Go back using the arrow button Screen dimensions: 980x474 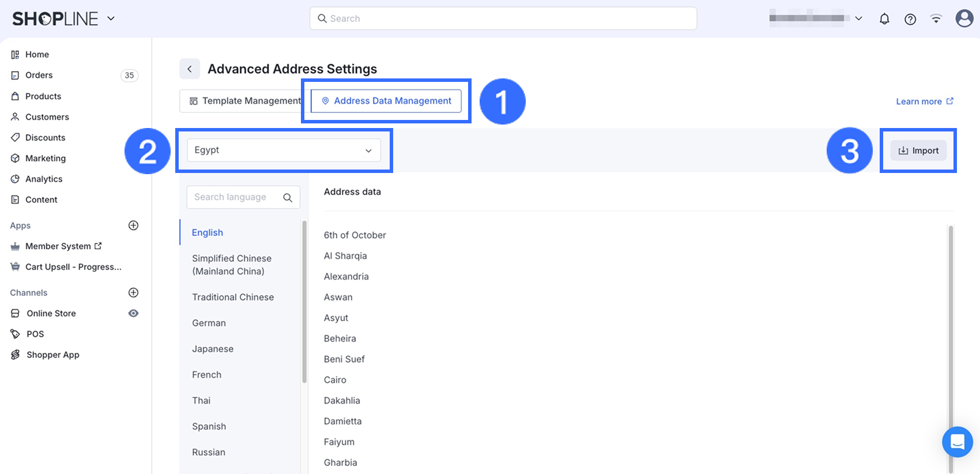point(190,69)
